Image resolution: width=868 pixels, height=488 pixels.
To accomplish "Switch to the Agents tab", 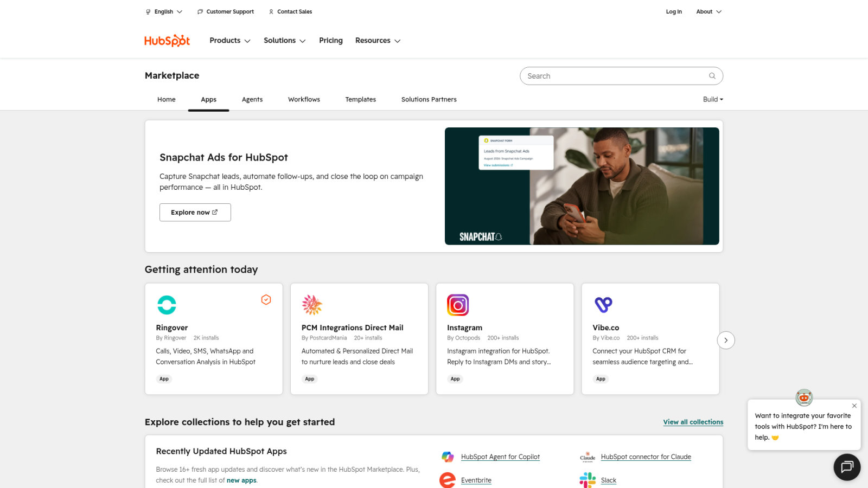I will click(252, 100).
